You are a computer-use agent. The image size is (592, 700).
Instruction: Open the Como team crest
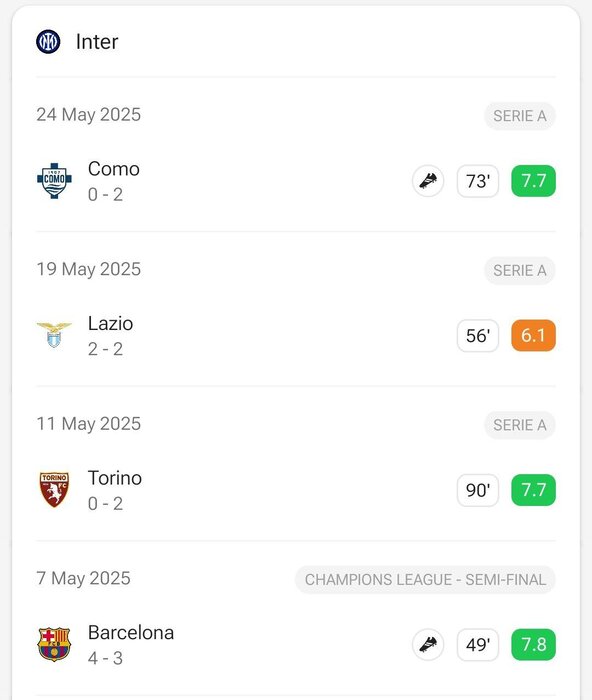[x=54, y=180]
